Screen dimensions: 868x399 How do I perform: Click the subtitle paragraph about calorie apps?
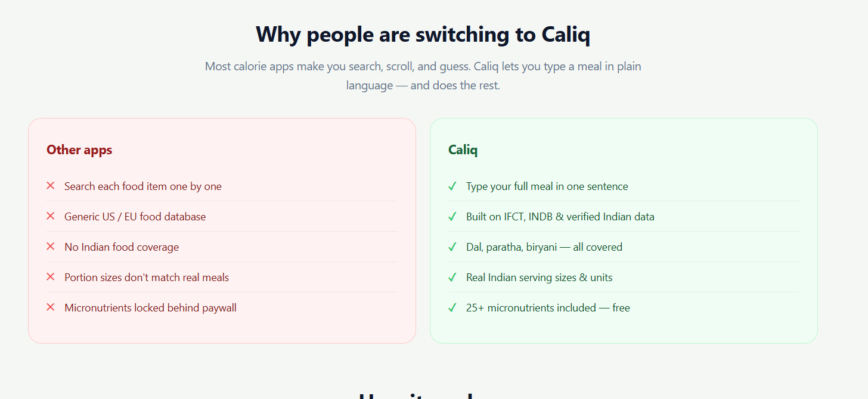coord(423,76)
